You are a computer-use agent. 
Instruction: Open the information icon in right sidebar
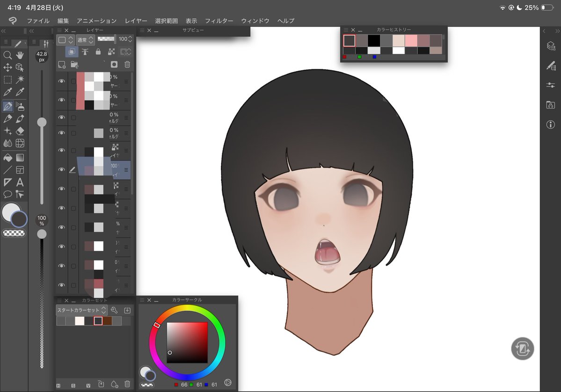pos(551,124)
